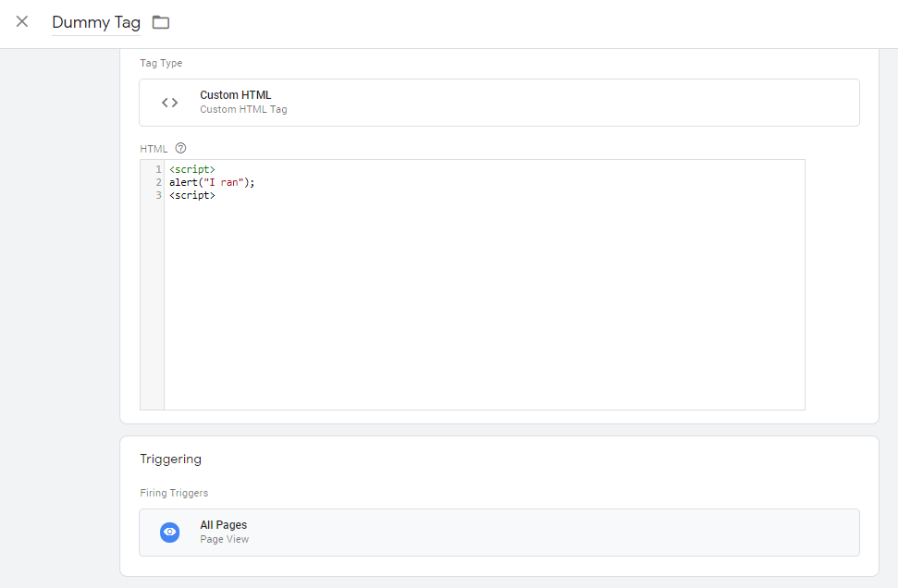Close the Dummy Tag editor
Image resolution: width=898 pixels, height=588 pixels.
click(22, 22)
